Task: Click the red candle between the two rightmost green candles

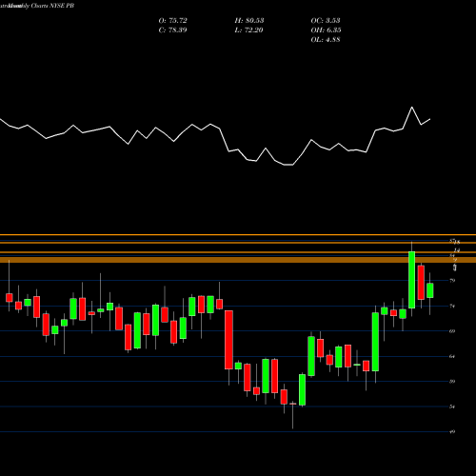Action: [x=421, y=283]
